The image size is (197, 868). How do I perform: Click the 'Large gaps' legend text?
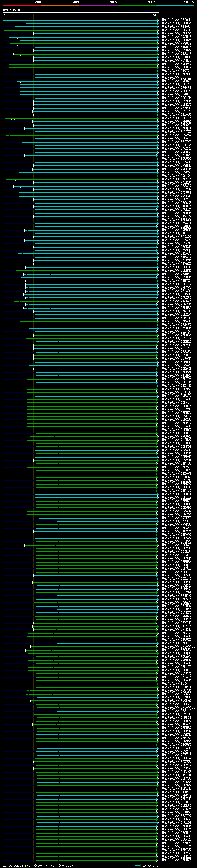13,866
